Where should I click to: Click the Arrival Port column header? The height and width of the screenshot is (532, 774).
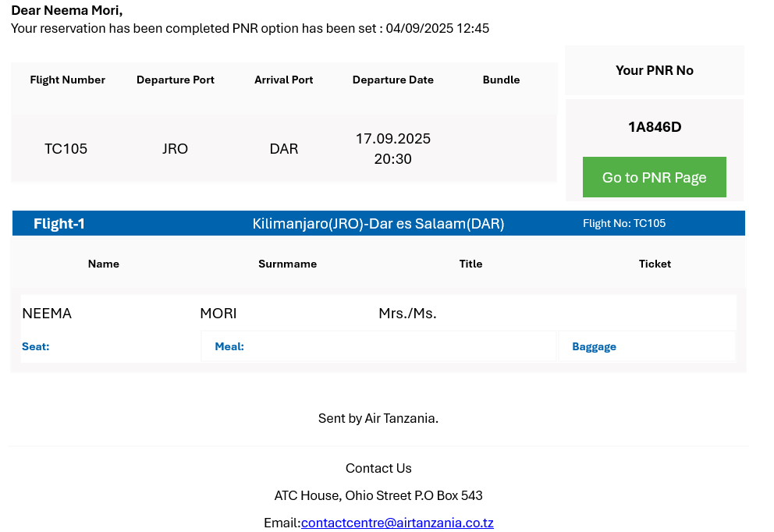[x=284, y=80]
